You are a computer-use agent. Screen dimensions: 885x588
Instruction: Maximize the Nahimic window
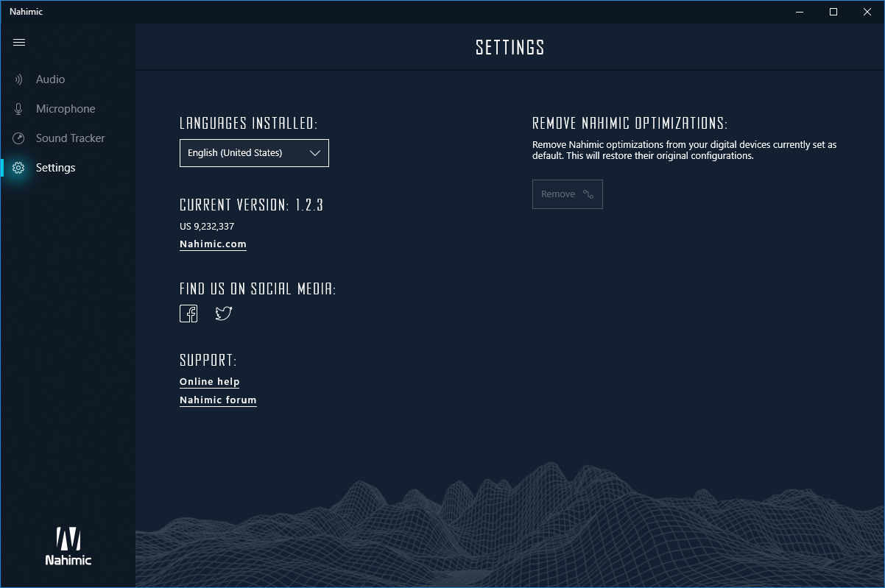pyautogui.click(x=833, y=12)
